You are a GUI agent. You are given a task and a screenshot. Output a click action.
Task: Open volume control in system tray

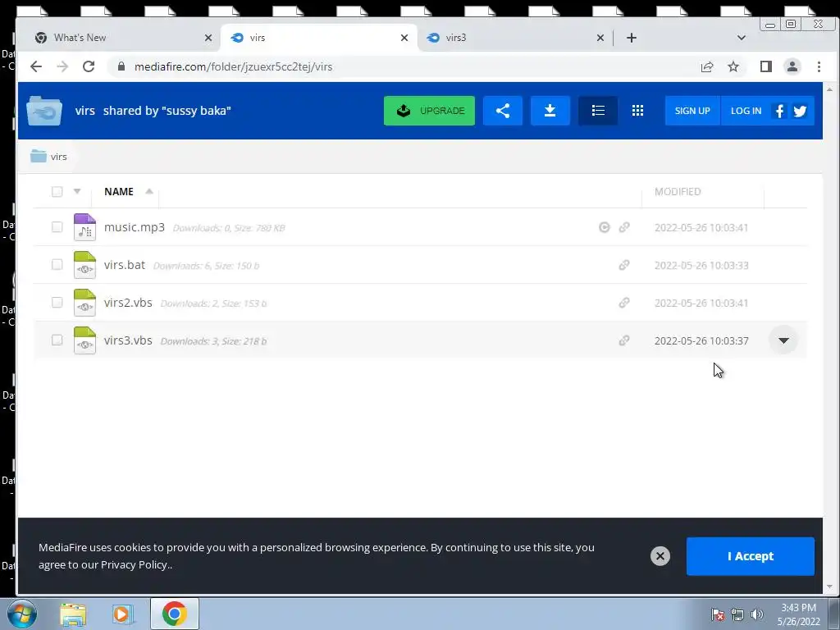coord(757,614)
